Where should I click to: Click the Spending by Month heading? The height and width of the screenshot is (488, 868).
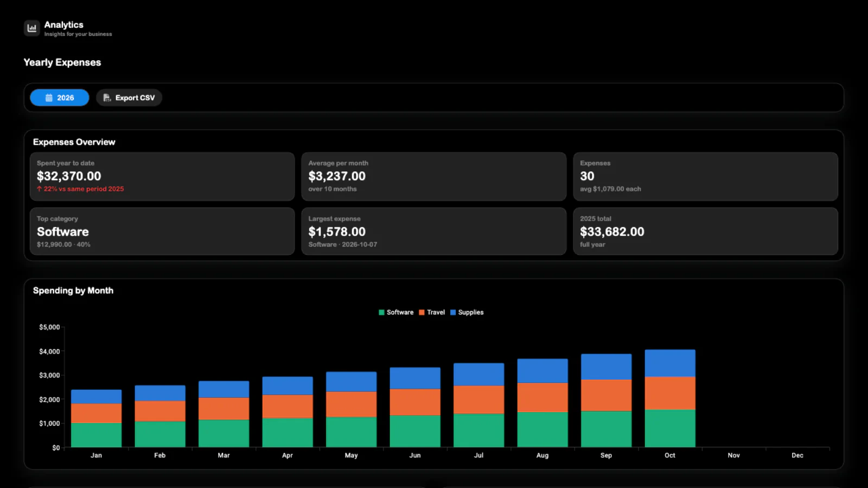click(x=73, y=291)
